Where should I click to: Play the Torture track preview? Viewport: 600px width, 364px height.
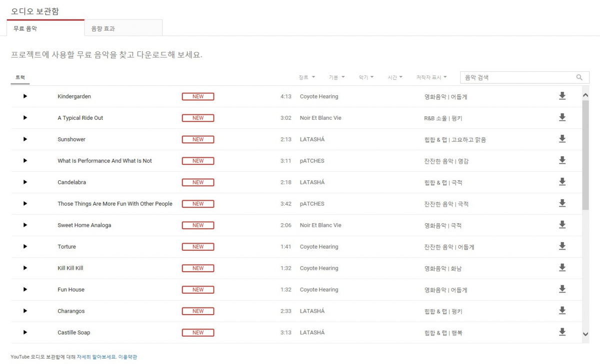pyautogui.click(x=25, y=247)
